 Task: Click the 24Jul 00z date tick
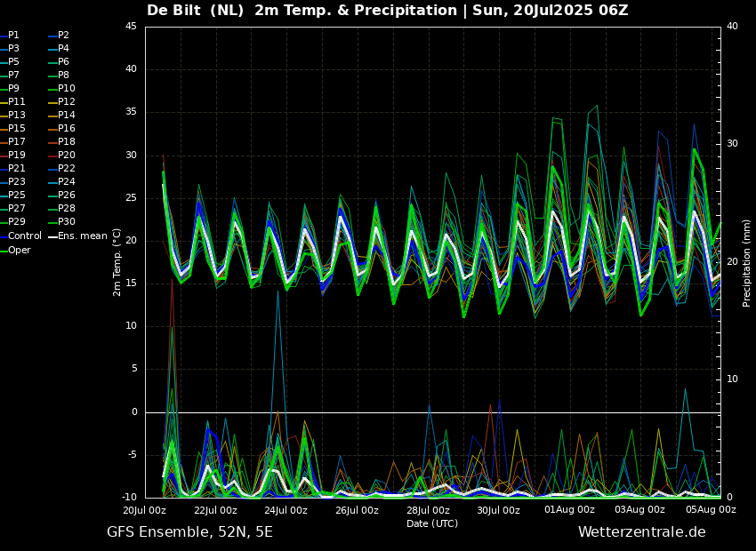pyautogui.click(x=286, y=510)
